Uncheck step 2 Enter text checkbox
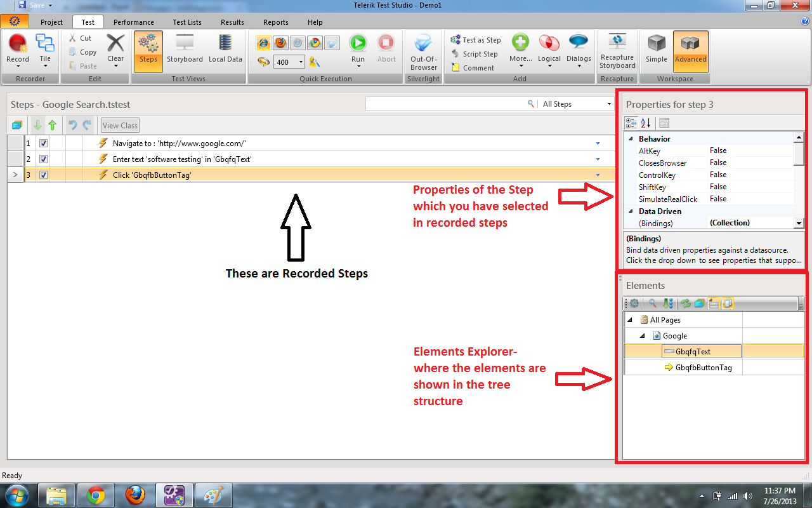 [44, 159]
